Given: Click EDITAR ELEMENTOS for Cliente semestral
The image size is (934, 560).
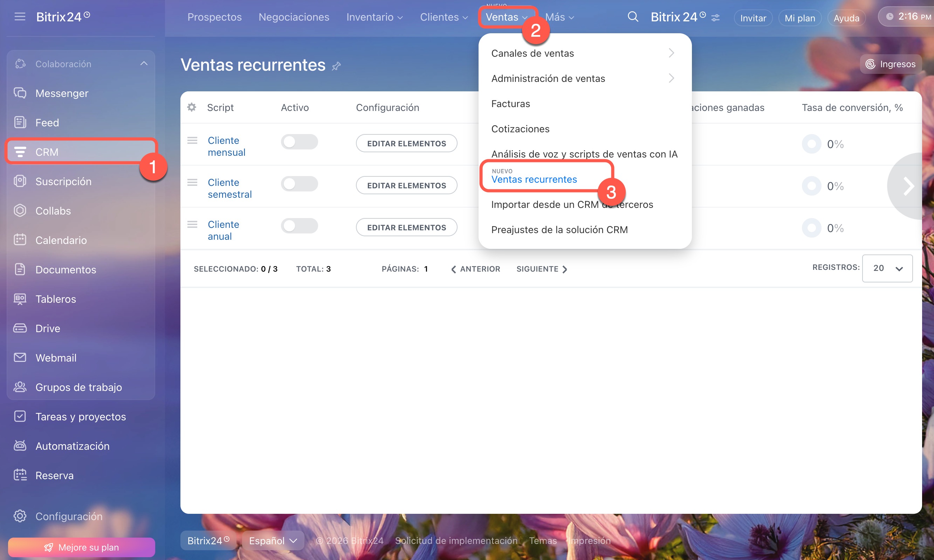Looking at the screenshot, I should pyautogui.click(x=406, y=185).
